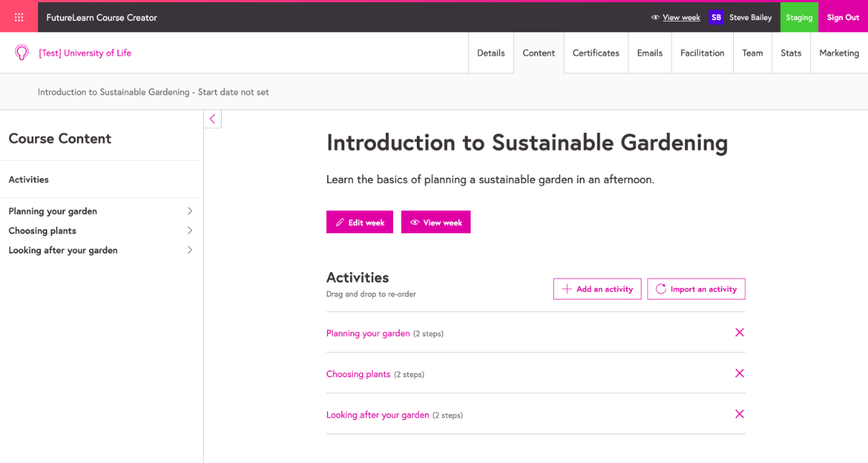Click the Activities sidebar heading

coord(29,179)
